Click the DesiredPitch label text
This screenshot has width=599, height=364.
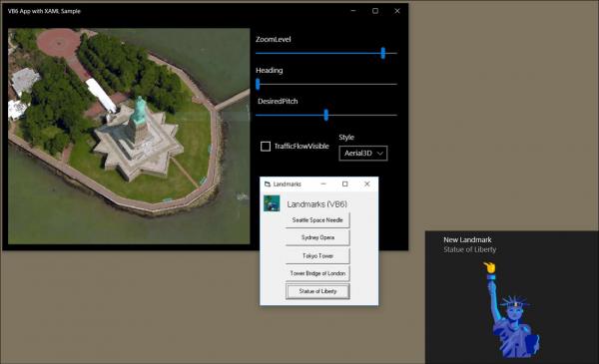278,101
